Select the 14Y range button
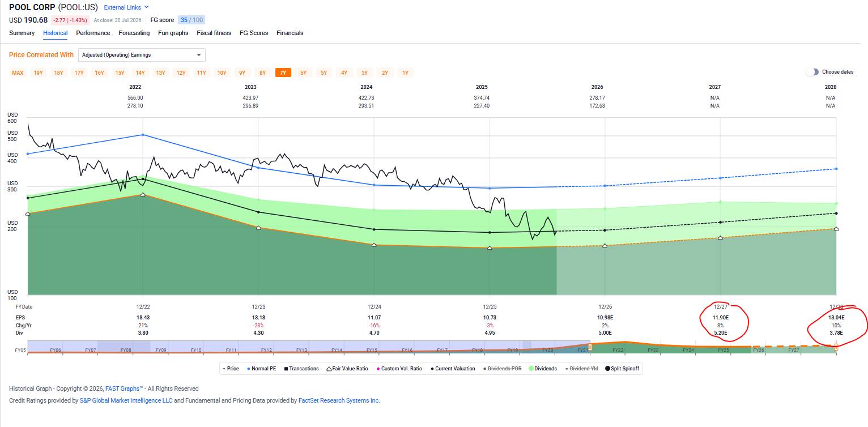The width and height of the screenshot is (868, 427). point(140,72)
